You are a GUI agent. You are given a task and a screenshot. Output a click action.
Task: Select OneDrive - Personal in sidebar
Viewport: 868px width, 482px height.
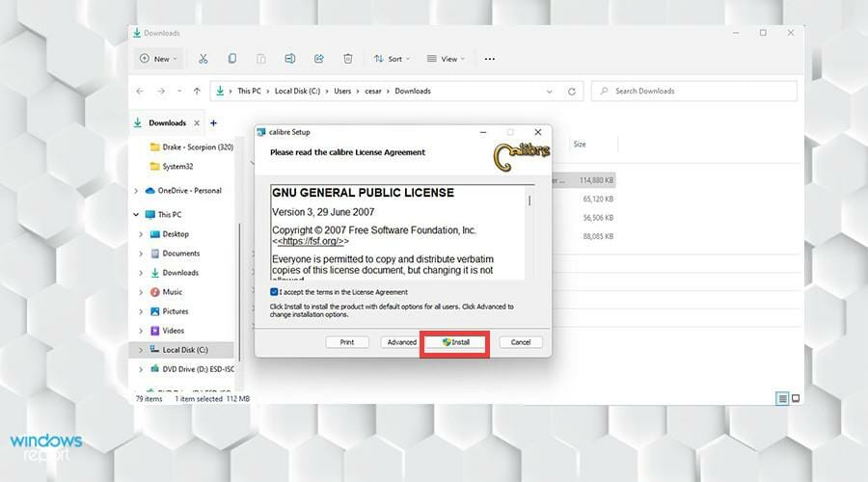(183, 191)
